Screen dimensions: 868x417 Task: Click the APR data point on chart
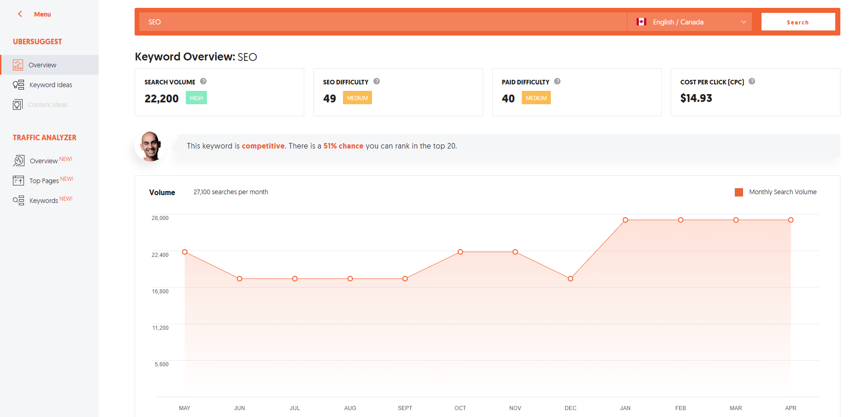791,220
